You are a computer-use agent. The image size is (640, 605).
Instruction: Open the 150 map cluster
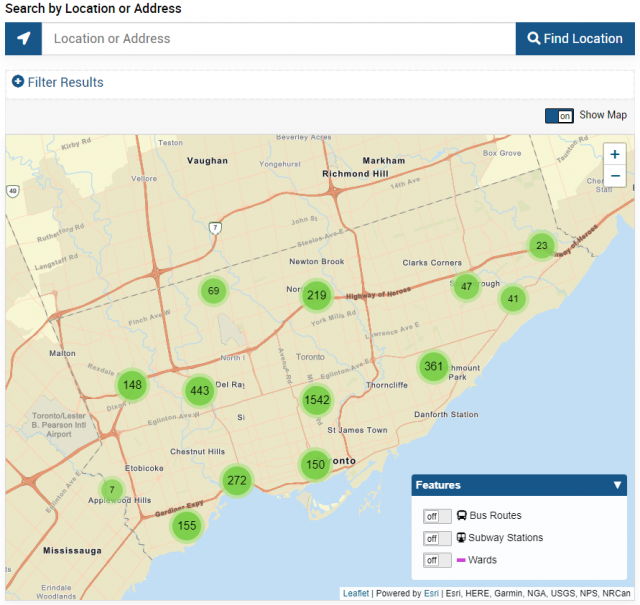(316, 464)
